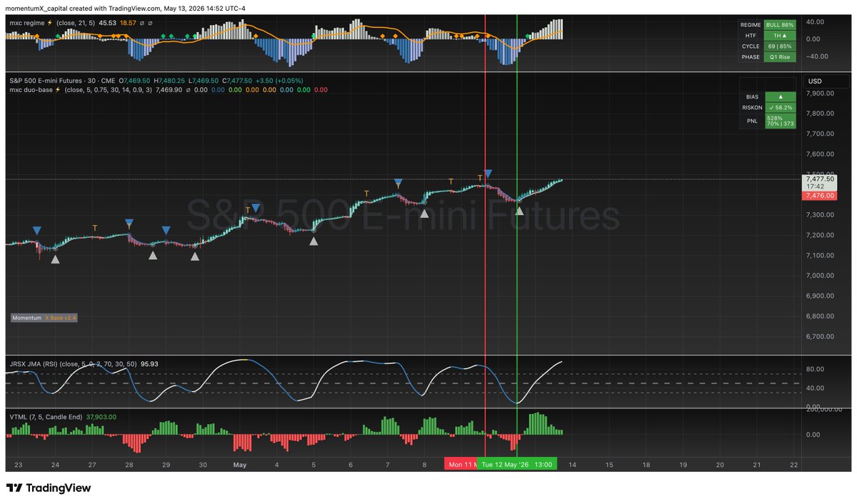Click the REGIME label in status table
The width and height of the screenshot is (857, 504).
tap(751, 24)
